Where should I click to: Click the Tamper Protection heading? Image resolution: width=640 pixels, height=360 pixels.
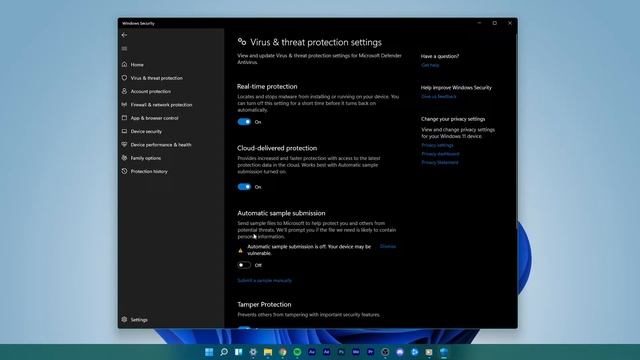pyautogui.click(x=264, y=304)
